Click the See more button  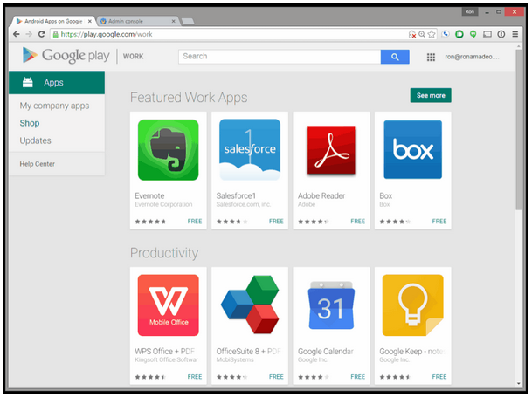pyautogui.click(x=431, y=95)
